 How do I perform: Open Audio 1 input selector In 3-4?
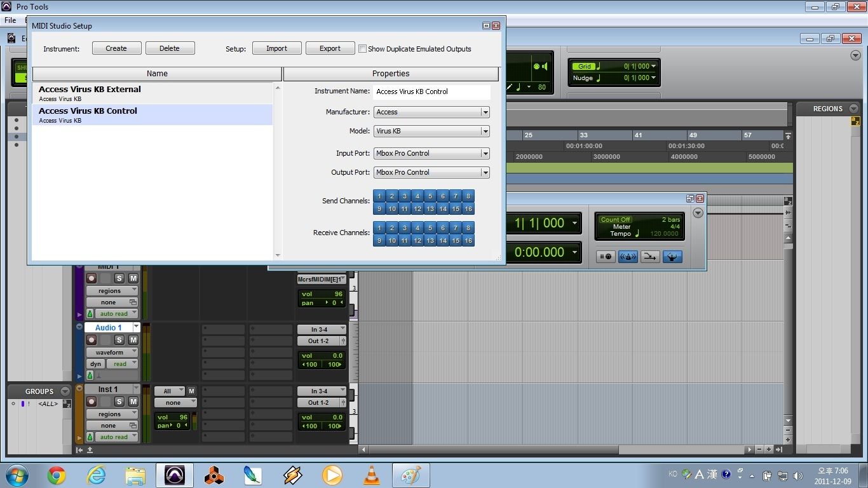[x=322, y=329]
